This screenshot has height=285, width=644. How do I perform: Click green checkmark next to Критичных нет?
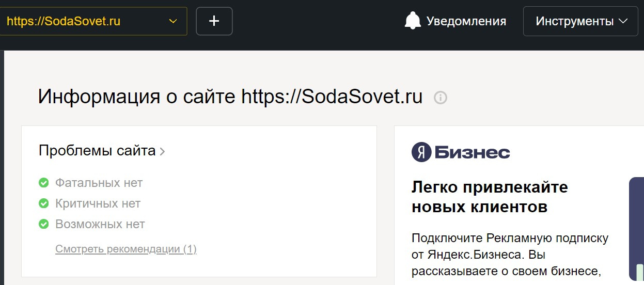tap(44, 203)
